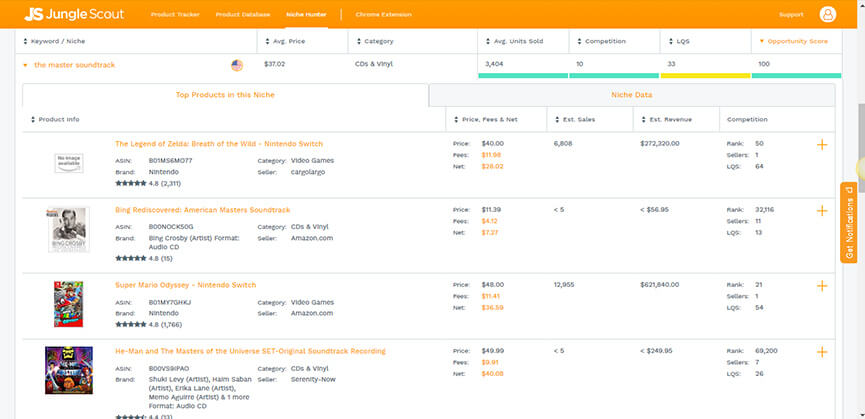Click the $37.02 average price cell
The image size is (865, 419).
[x=275, y=65]
